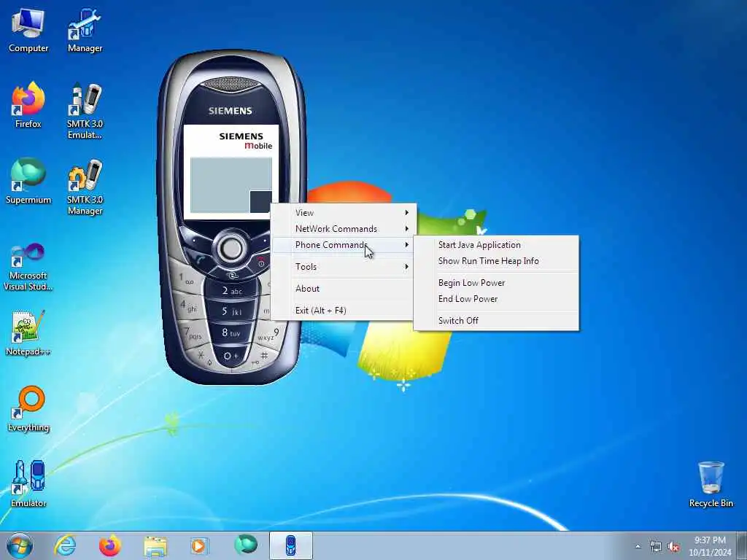747x560 pixels.
Task: Open the Supermium desktop shortcut
Action: click(28, 182)
